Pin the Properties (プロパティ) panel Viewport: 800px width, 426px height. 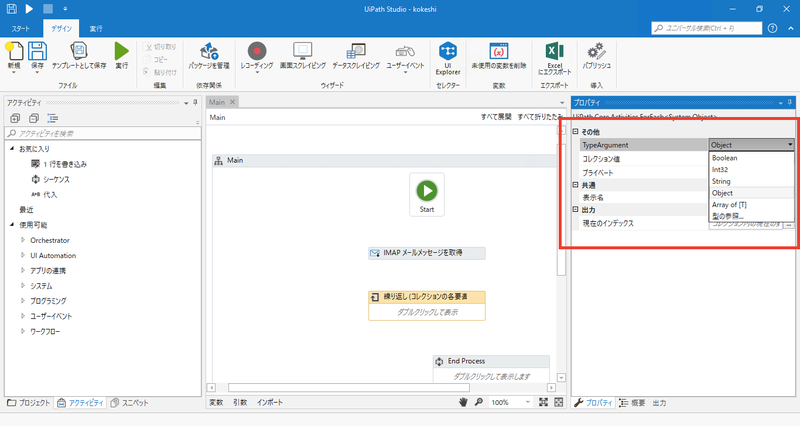789,103
